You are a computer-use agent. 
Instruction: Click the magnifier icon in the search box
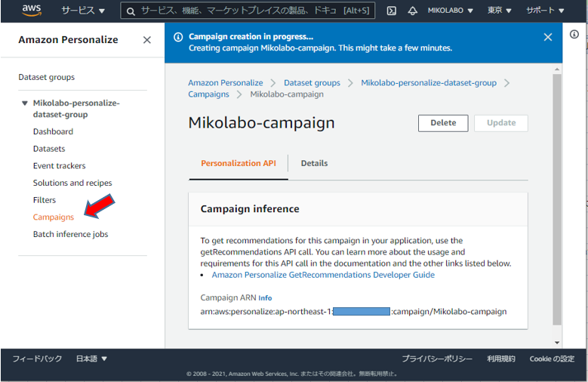pos(131,11)
